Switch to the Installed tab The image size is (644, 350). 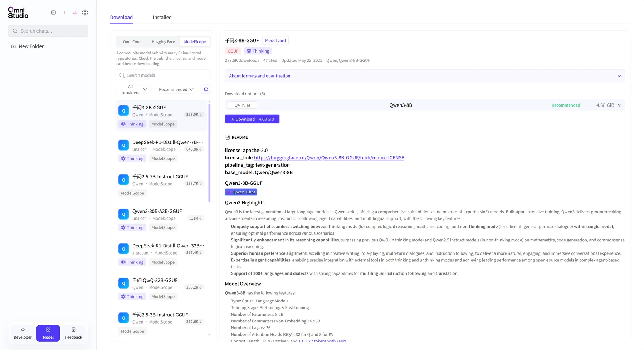(x=162, y=17)
